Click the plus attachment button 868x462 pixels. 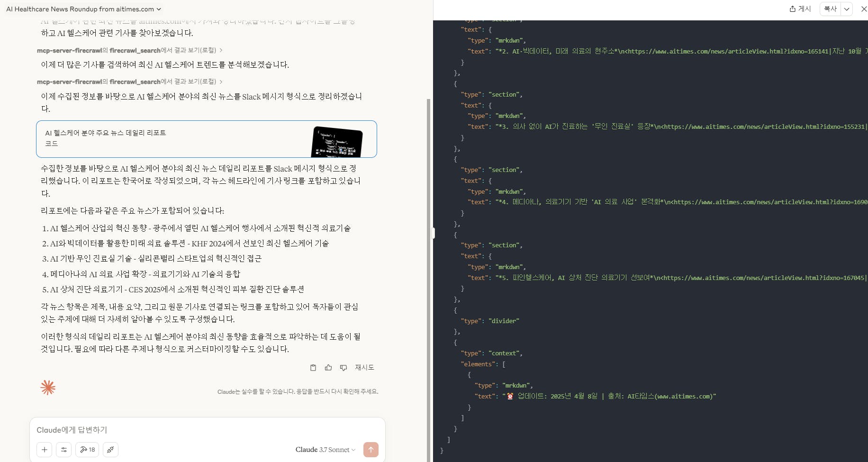pyautogui.click(x=45, y=450)
